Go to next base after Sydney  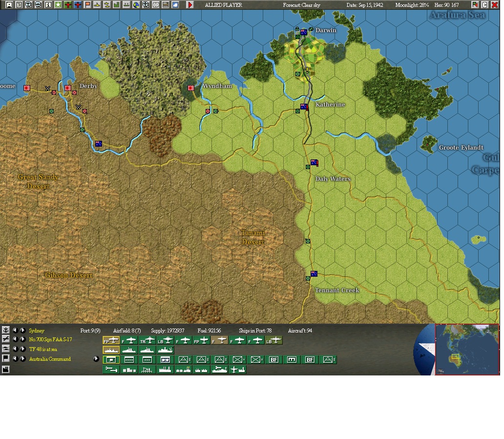coord(23,330)
